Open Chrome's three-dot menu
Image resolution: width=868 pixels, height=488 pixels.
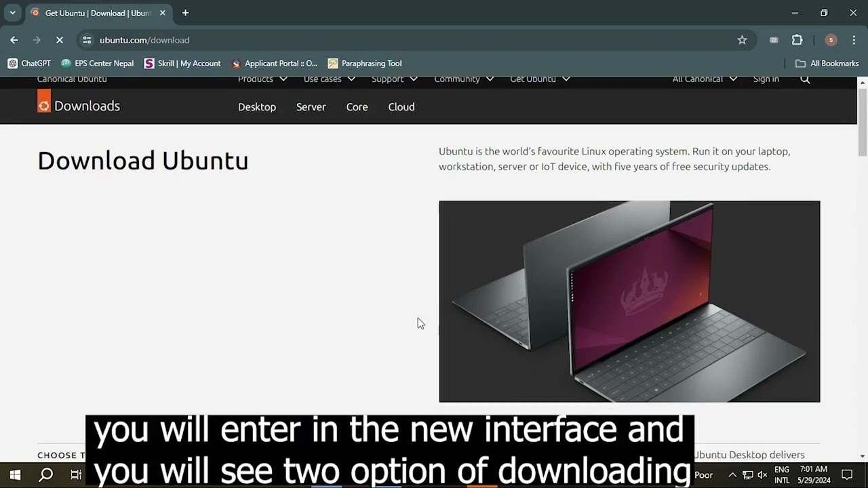[854, 40]
